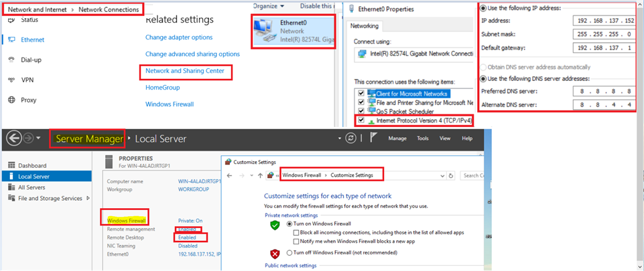This screenshot has height=271, width=644.
Task: Click the Dashboard icon in Server Manager
Action: pyautogui.click(x=11, y=166)
